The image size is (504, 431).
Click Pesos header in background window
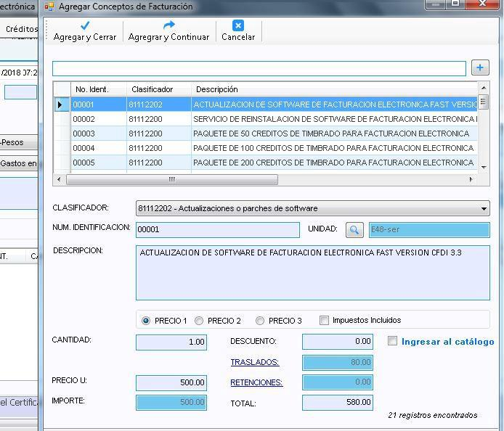pyautogui.click(x=19, y=142)
